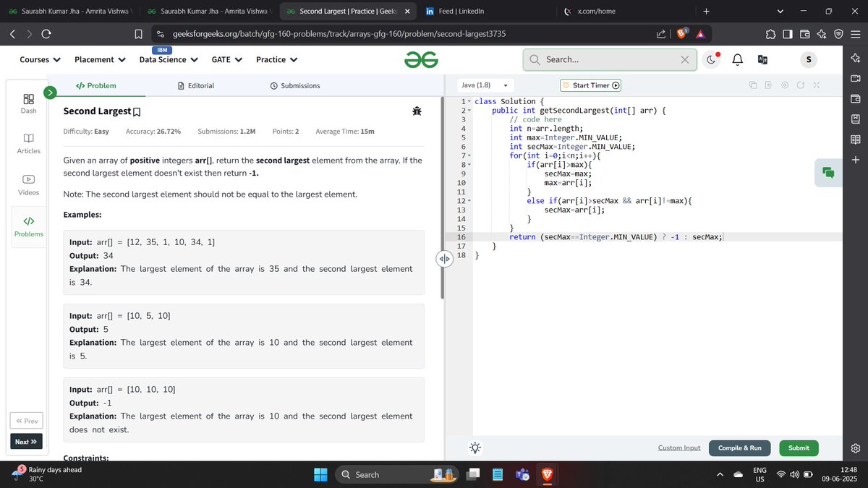Open the Practice dropdown menu
Screen dimensions: 868x488
(x=276, y=59)
